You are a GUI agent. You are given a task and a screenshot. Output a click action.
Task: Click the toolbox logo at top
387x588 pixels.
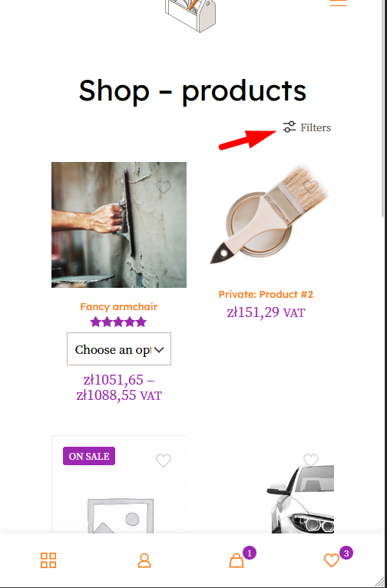point(190,15)
